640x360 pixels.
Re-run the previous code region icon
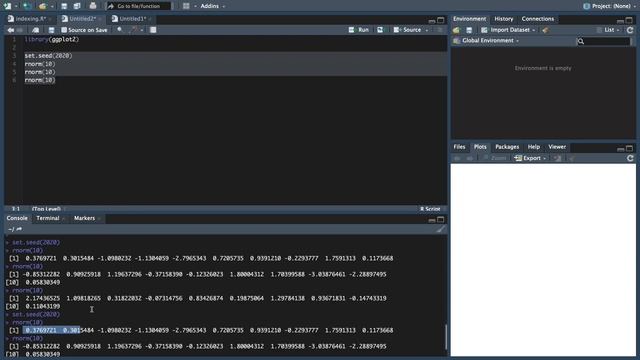click(380, 30)
